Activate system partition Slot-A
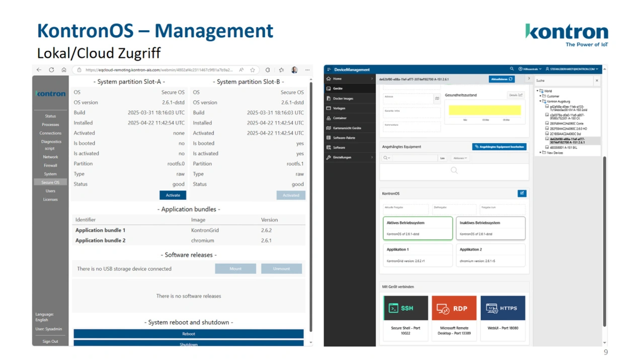 tap(173, 195)
